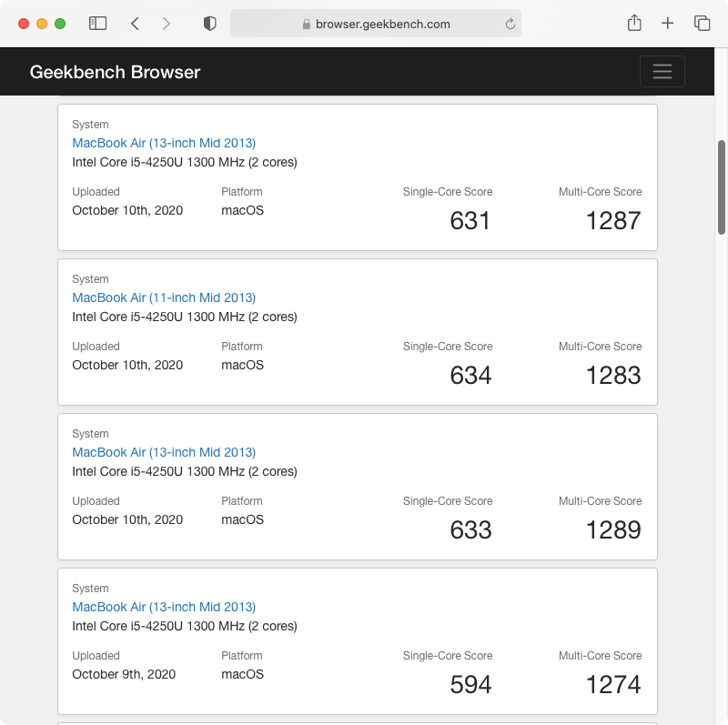
Task: Click the green full-screen window button
Action: 60,24
